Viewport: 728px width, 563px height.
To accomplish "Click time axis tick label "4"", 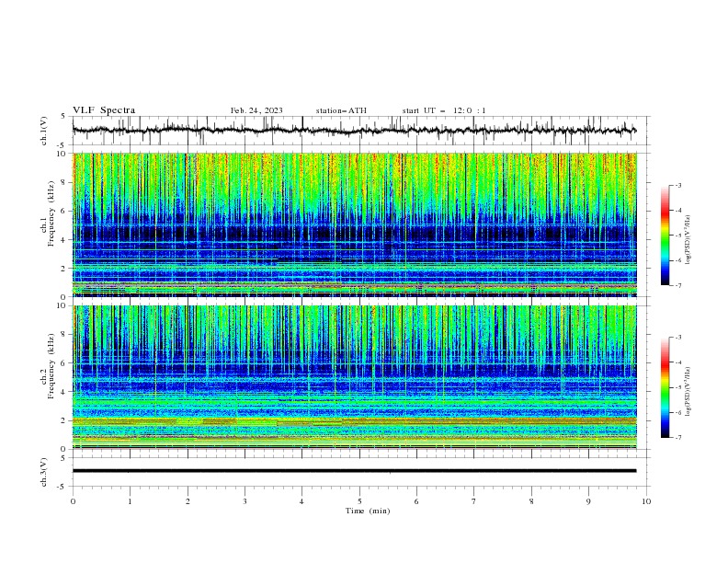I will coord(301,501).
